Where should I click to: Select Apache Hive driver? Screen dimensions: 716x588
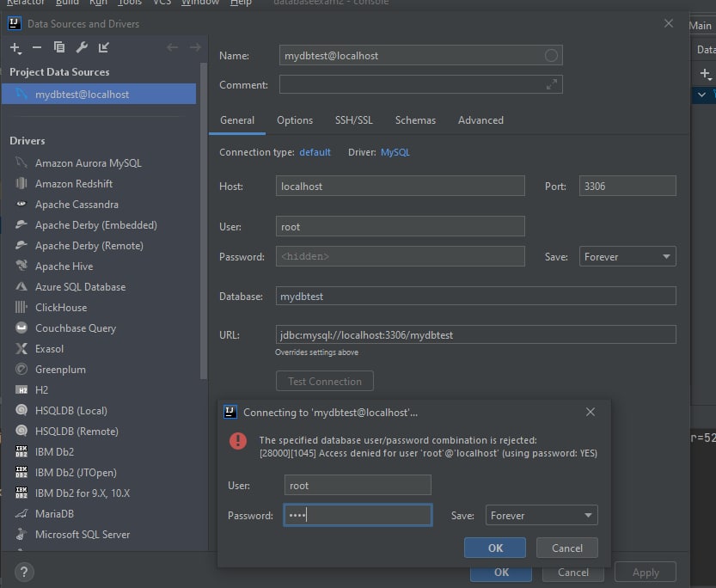(64, 266)
